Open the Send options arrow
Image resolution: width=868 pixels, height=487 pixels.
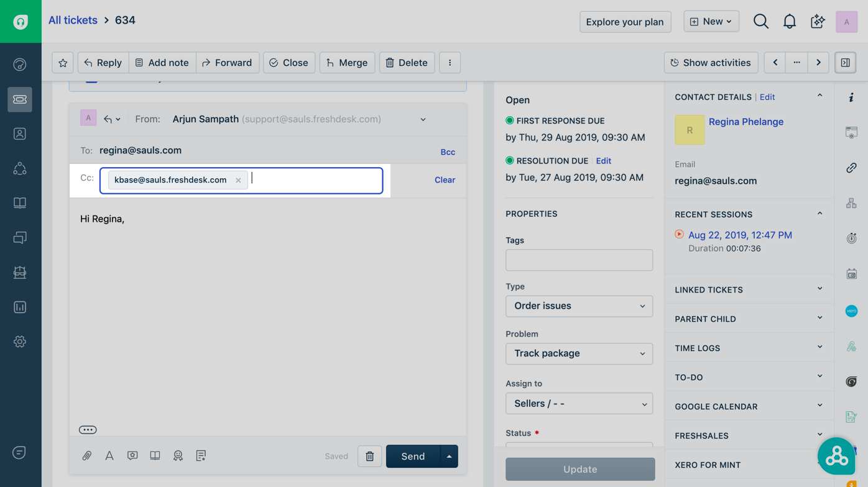coord(449,457)
